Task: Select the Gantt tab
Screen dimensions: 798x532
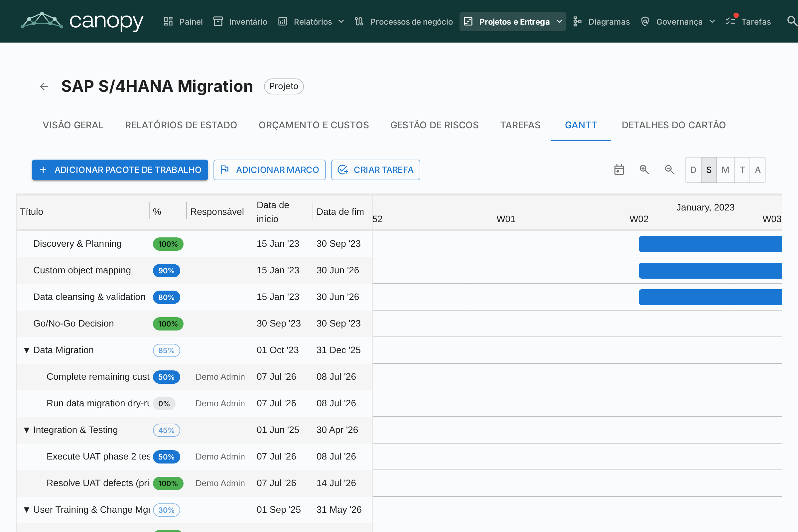Action: pyautogui.click(x=581, y=125)
